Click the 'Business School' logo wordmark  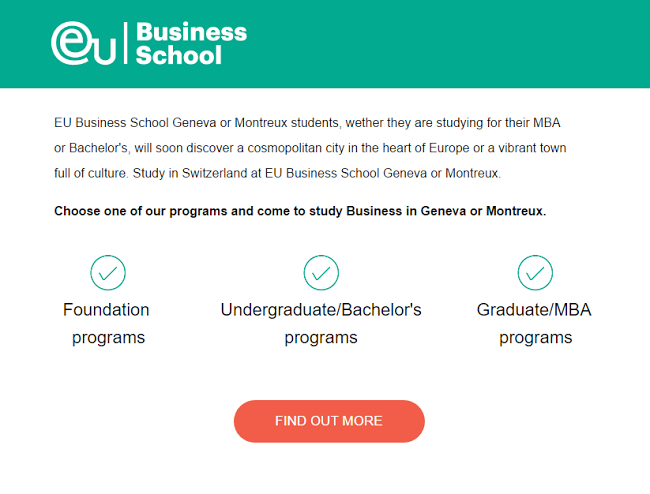point(191,43)
